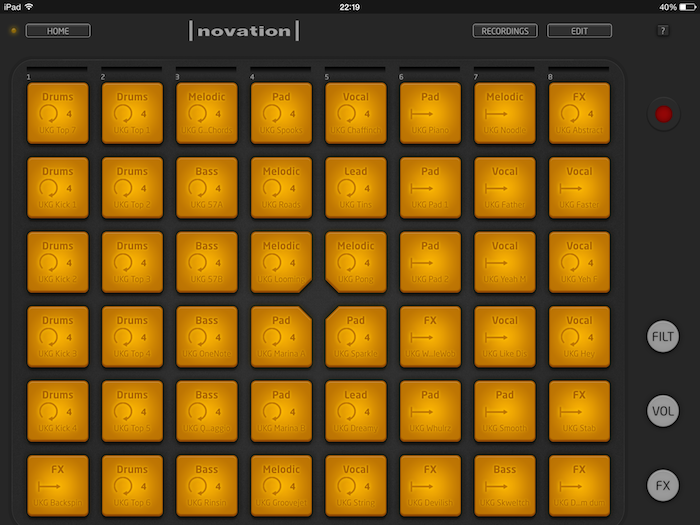
Task: Fire the UKG D...m dum FX pad
Action: [x=579, y=486]
